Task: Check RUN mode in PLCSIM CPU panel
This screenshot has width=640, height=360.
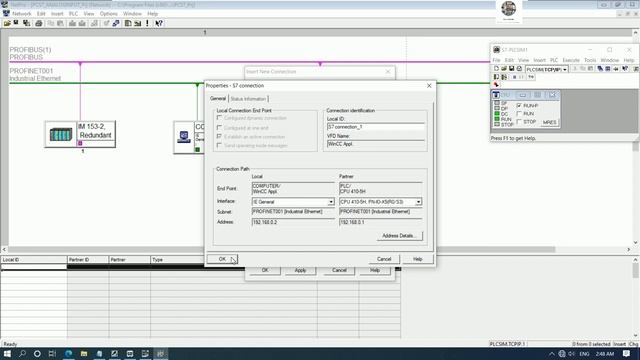Action: [x=519, y=114]
